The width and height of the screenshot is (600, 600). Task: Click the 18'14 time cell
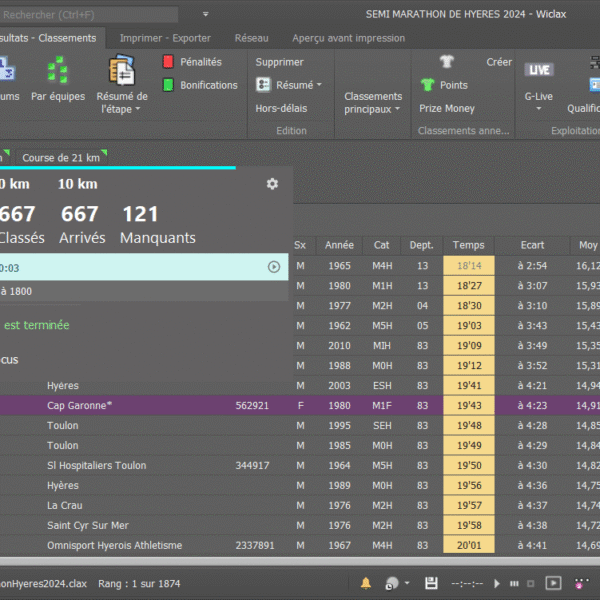(x=469, y=266)
